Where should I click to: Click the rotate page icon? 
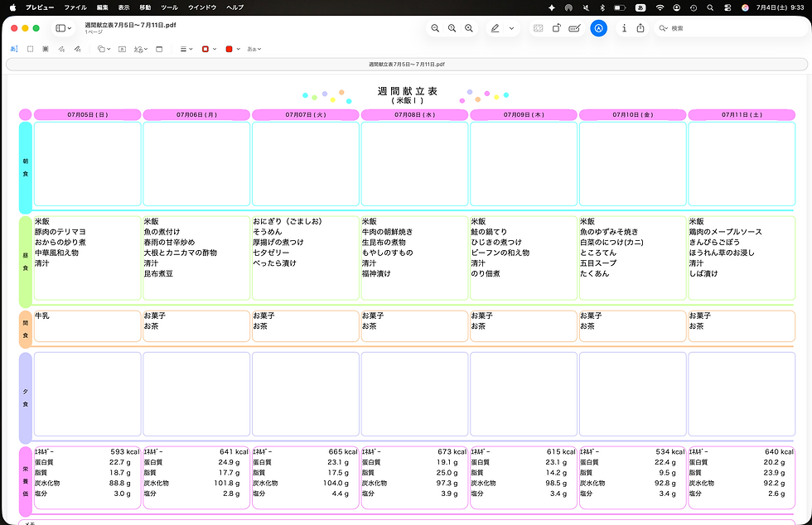point(556,28)
